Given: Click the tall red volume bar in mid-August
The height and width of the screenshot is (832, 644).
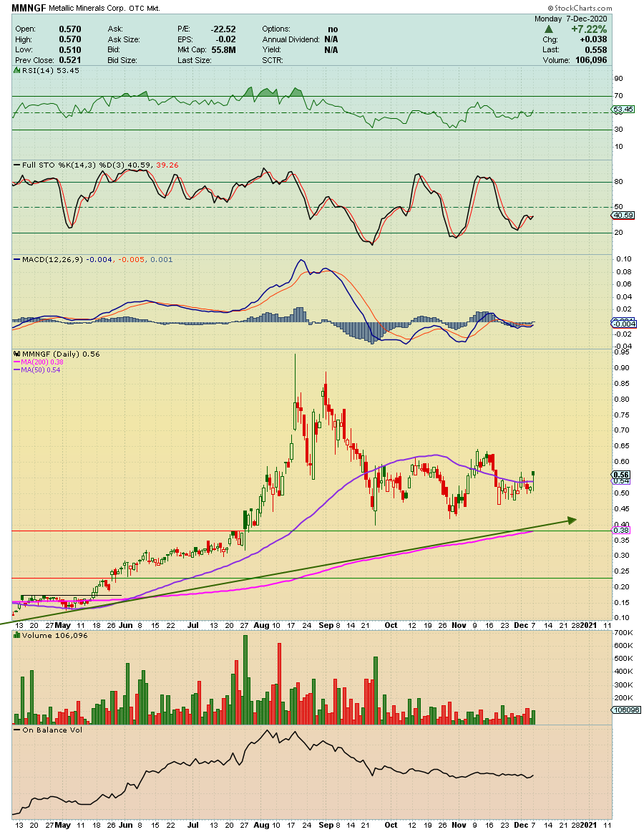Looking at the screenshot, I should point(279,683).
